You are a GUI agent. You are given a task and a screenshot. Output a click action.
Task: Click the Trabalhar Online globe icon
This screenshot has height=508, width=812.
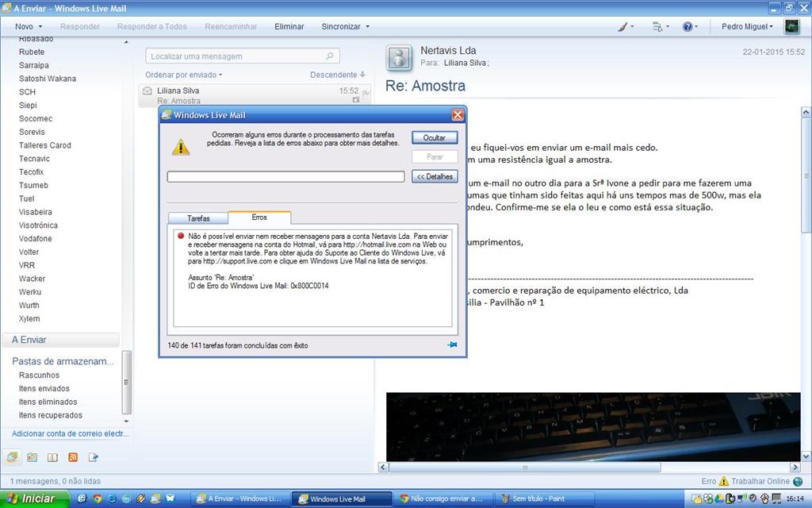(798, 481)
